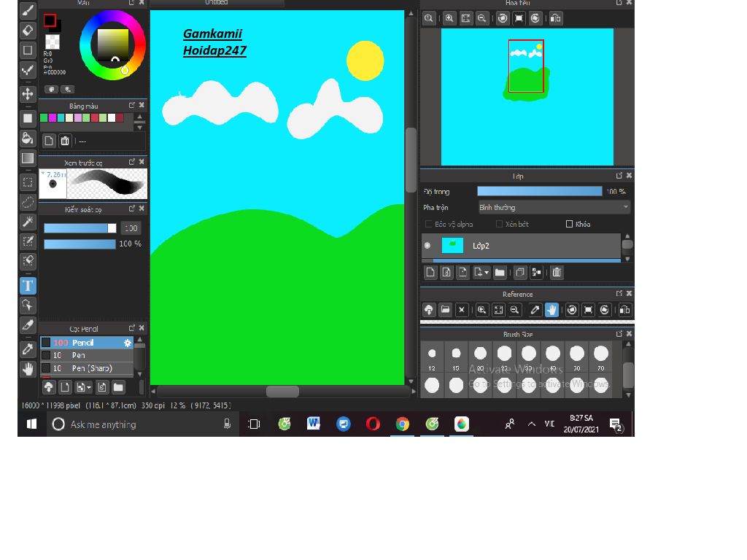Select the Dot/polyline tool

tap(28, 71)
